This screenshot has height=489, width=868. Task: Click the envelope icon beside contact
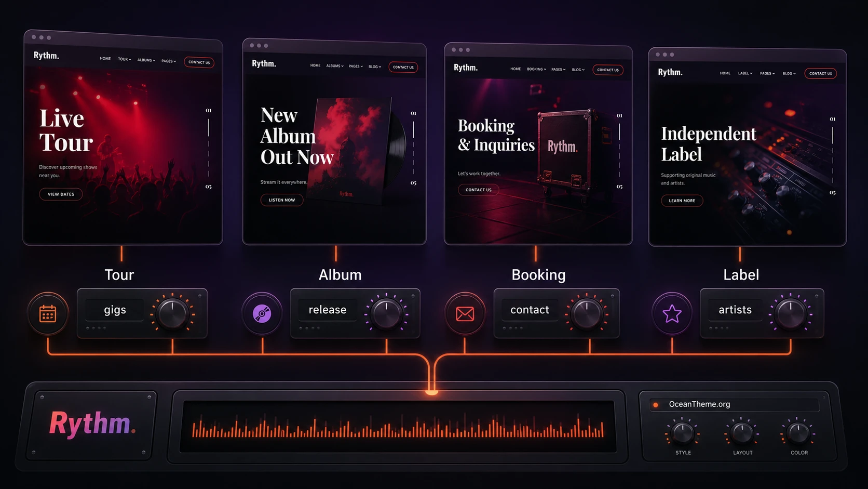coord(465,313)
